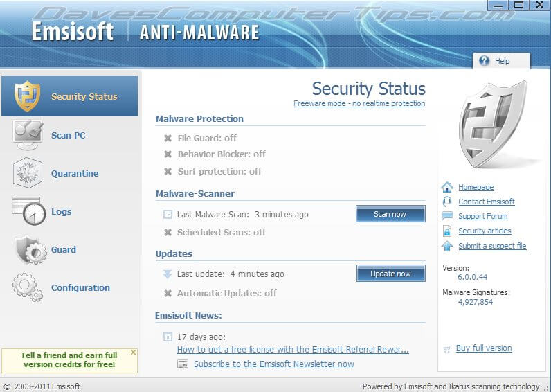This screenshot has height=392, width=551.
Task: Click Submit a suspect file link
Action: tap(492, 246)
